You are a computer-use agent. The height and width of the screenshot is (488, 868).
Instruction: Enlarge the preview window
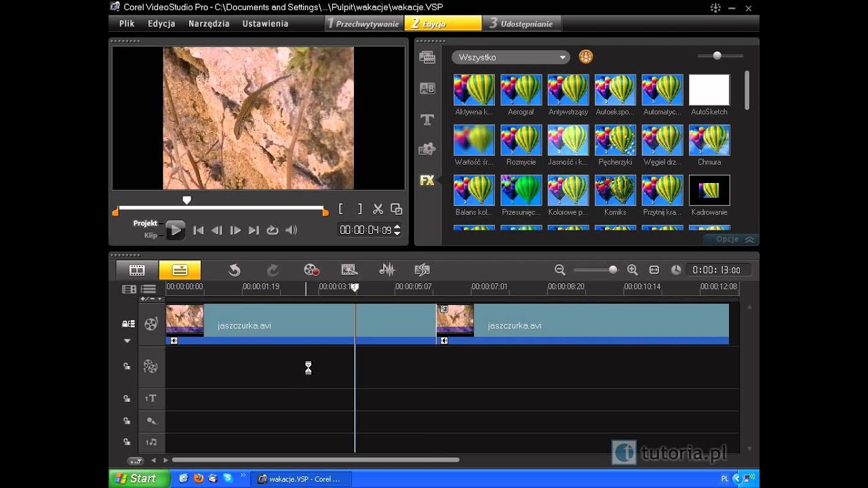[397, 209]
